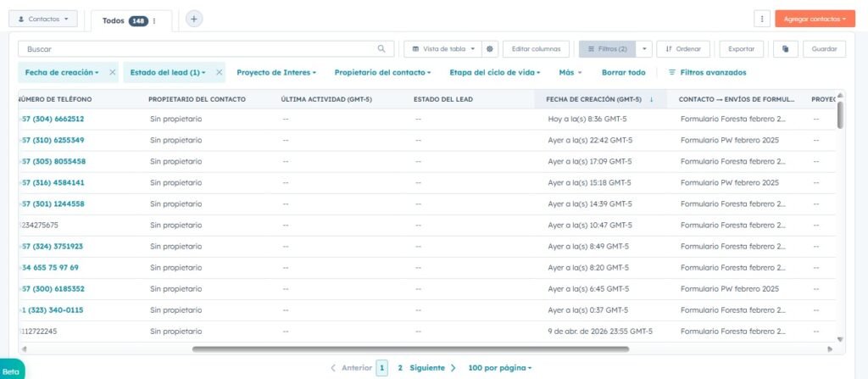Toggle the Filtros (2) button
This screenshot has height=379, width=868.
(x=607, y=49)
